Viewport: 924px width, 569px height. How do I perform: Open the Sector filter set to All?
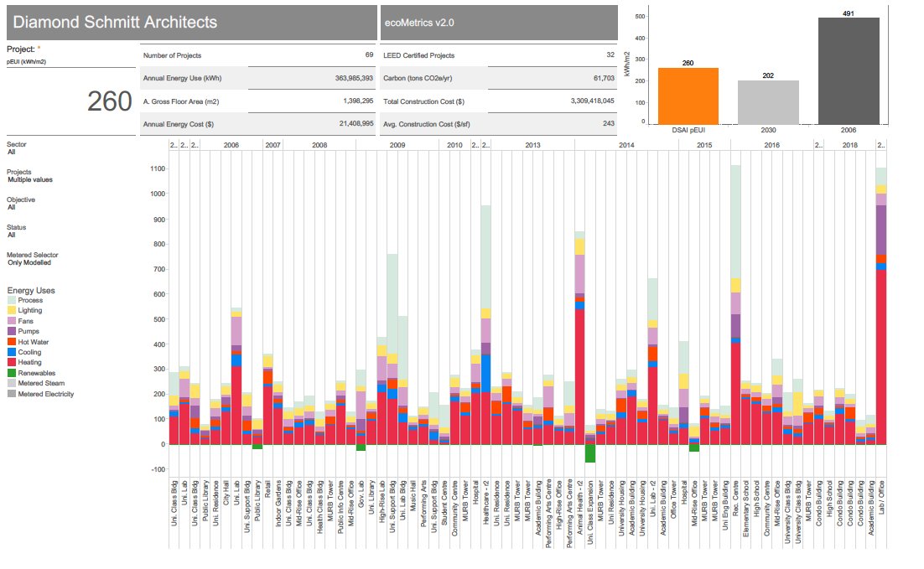point(11,152)
